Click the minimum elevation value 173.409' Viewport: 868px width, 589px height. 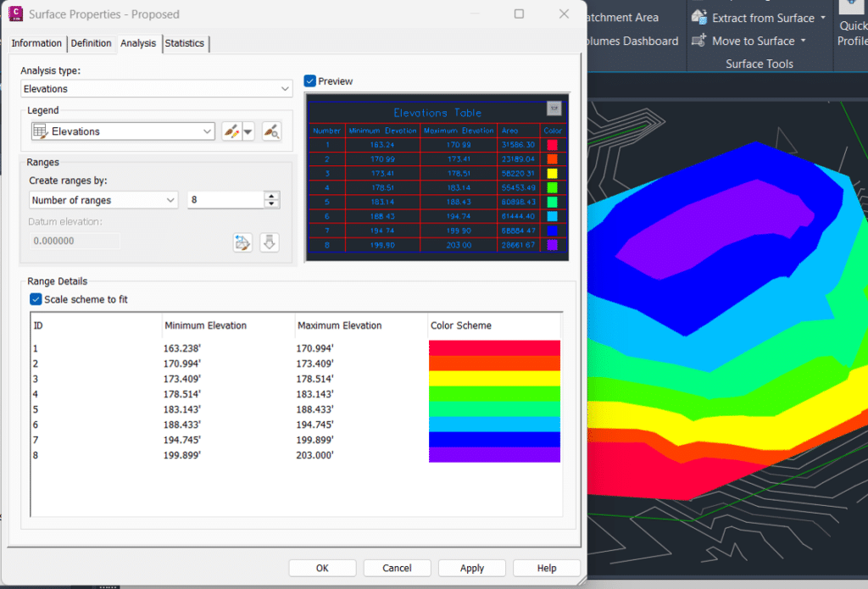click(182, 379)
